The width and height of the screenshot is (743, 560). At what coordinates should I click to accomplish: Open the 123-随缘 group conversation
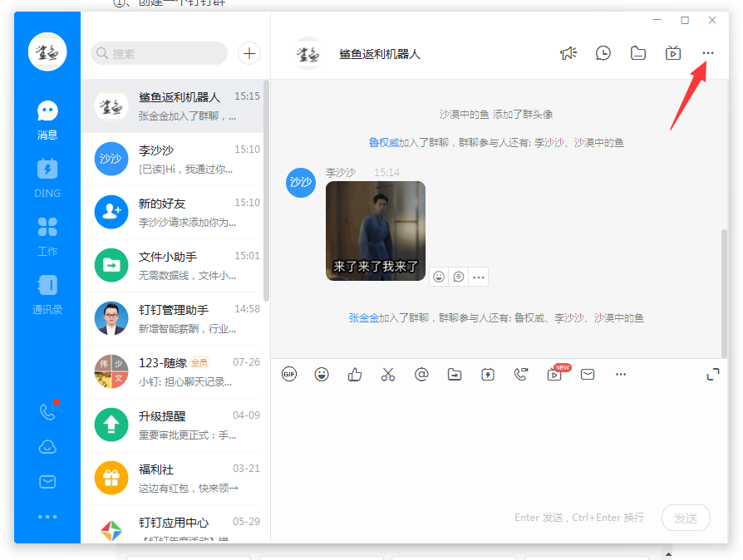tap(172, 372)
